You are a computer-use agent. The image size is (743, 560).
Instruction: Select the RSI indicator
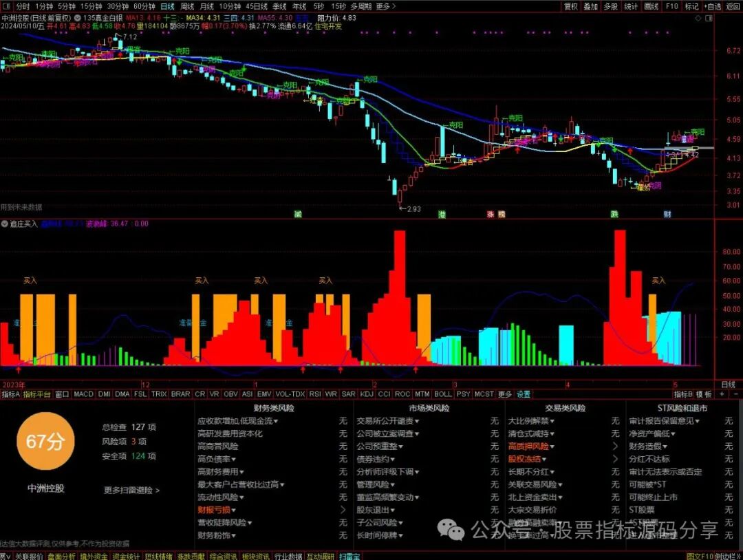coord(315,394)
